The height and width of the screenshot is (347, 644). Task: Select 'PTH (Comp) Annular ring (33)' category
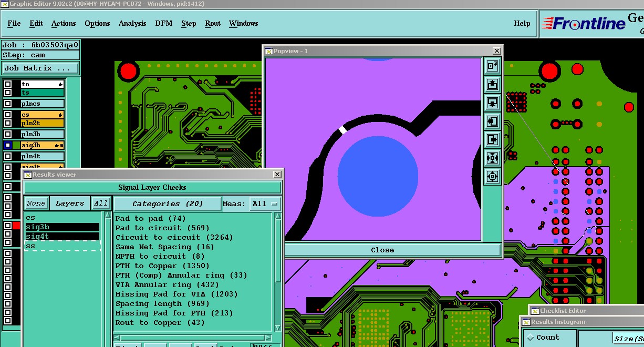tap(181, 275)
